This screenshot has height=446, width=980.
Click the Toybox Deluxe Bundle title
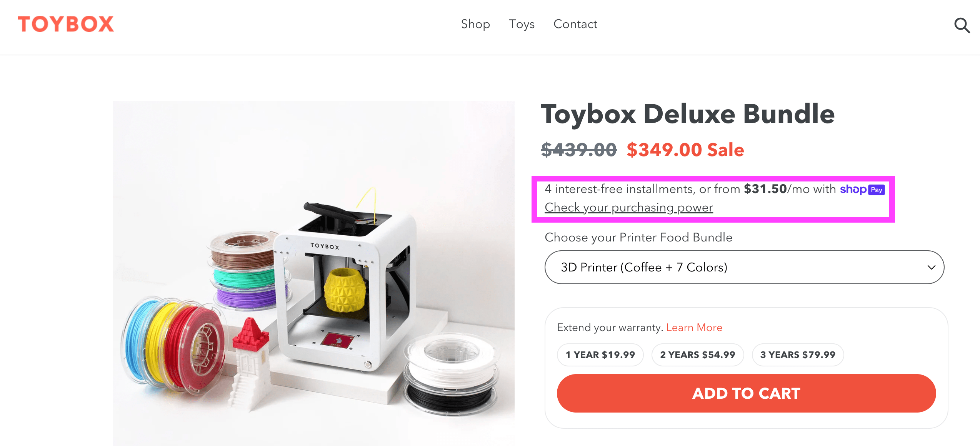click(688, 114)
